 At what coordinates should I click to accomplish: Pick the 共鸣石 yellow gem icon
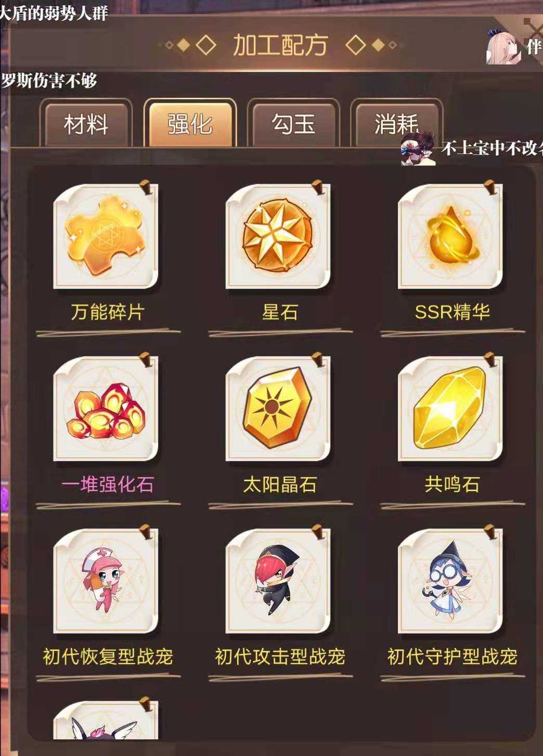[450, 409]
